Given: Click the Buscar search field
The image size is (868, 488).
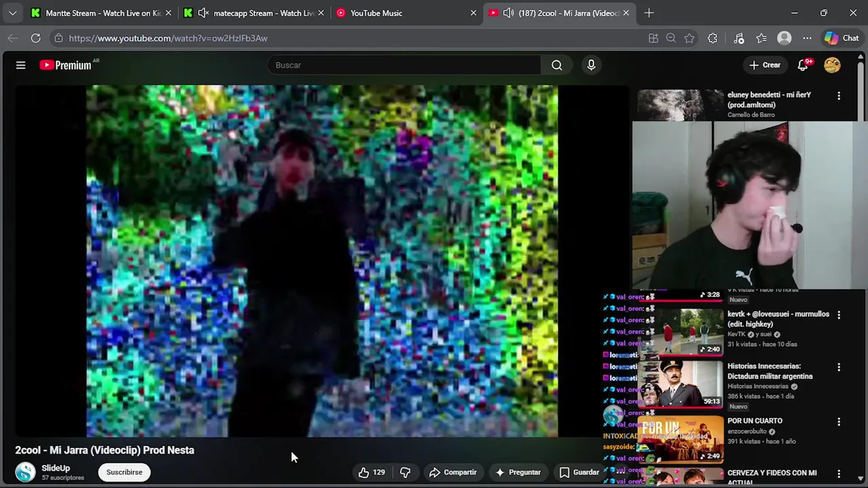Looking at the screenshot, I should (404, 65).
